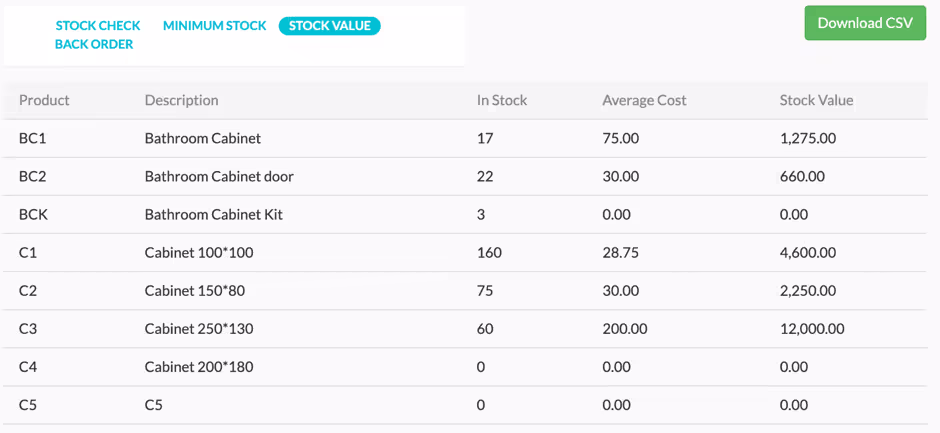This screenshot has width=940, height=433.
Task: Click stock value 2,250.00
Action: 808,291
